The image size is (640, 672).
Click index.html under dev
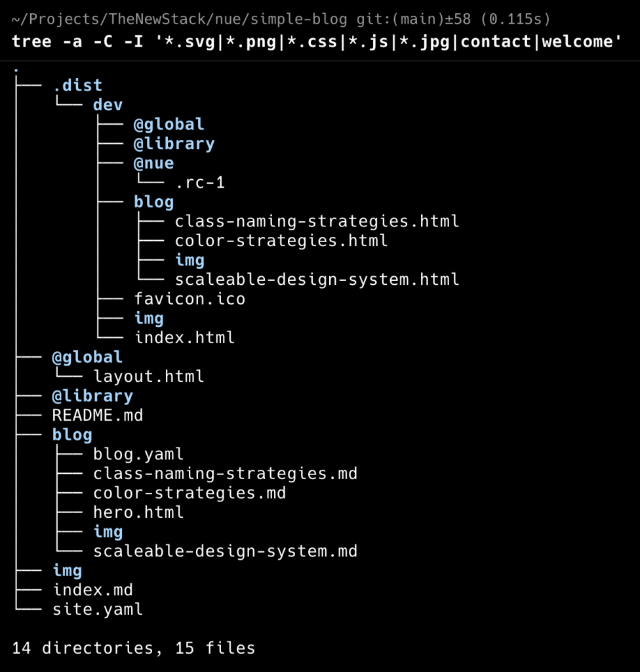(185, 338)
